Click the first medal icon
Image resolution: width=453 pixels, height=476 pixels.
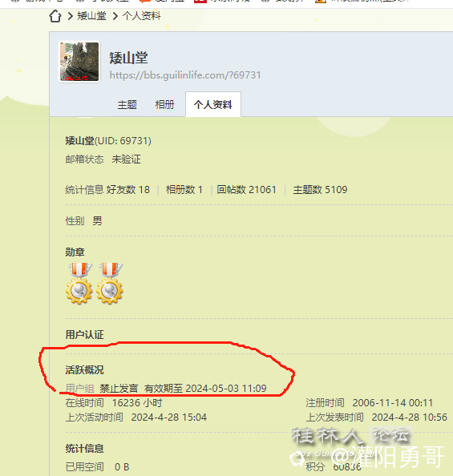[79, 283]
